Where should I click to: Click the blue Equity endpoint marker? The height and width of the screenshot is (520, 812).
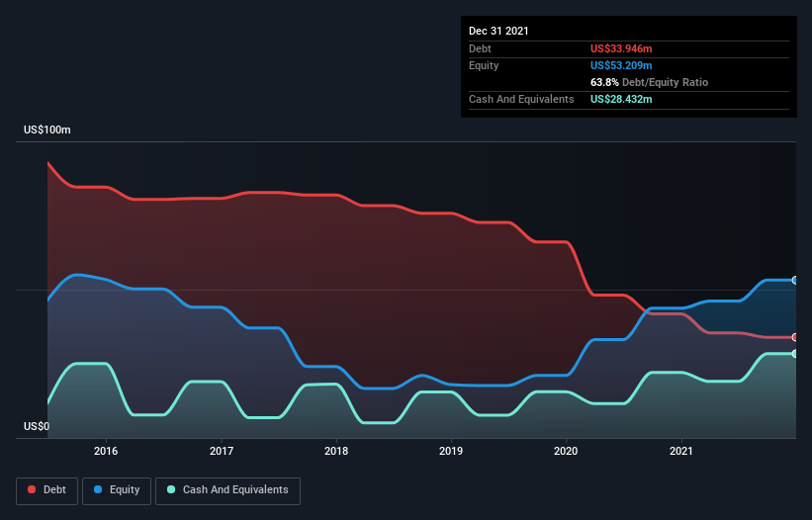click(795, 281)
